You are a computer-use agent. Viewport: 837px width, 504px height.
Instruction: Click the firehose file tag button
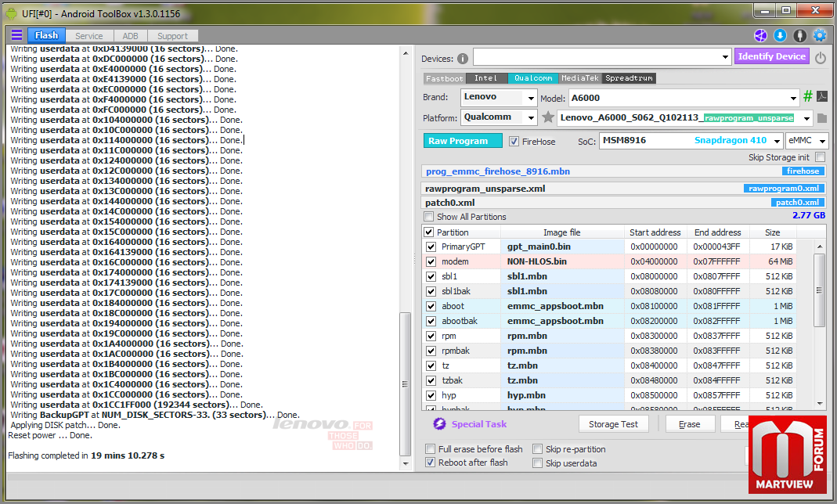(803, 171)
